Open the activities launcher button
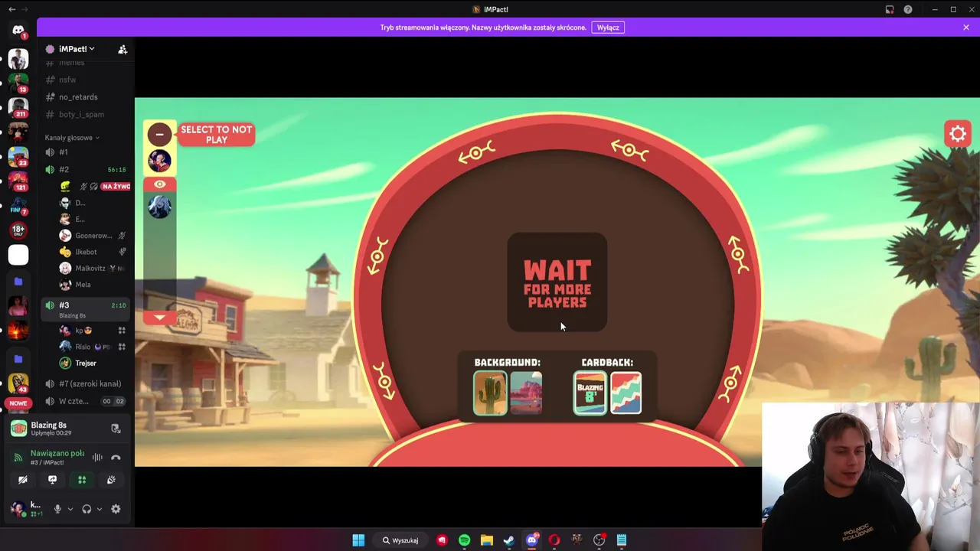 [82, 480]
